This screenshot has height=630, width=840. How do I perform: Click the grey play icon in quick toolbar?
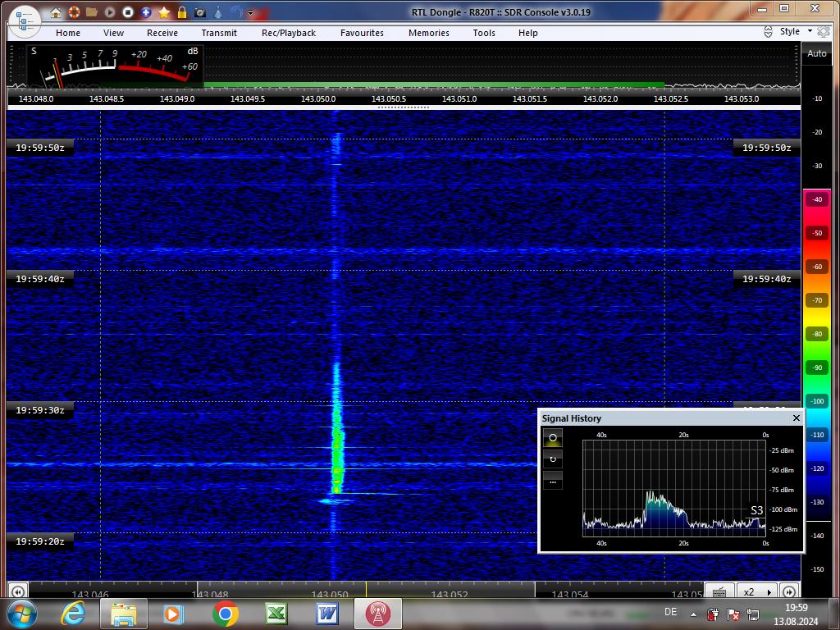coord(110,11)
